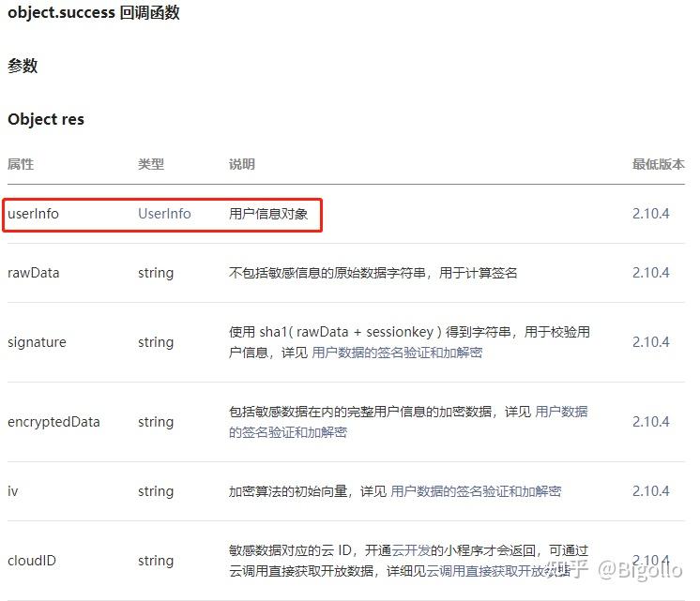Image resolution: width=700 pixels, height=601 pixels.
Task: Click 'string' type in rawData row
Action: click(x=156, y=273)
